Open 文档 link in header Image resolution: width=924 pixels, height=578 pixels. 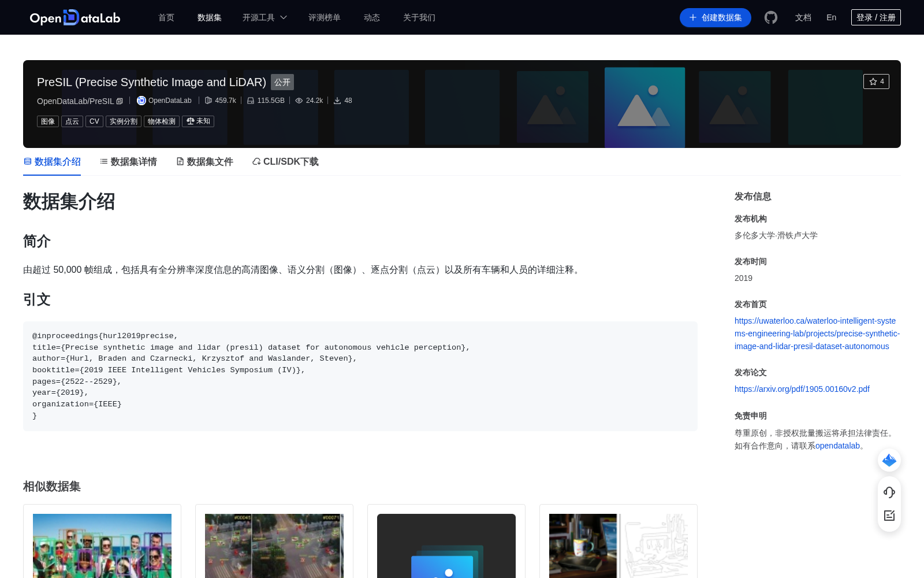803,17
